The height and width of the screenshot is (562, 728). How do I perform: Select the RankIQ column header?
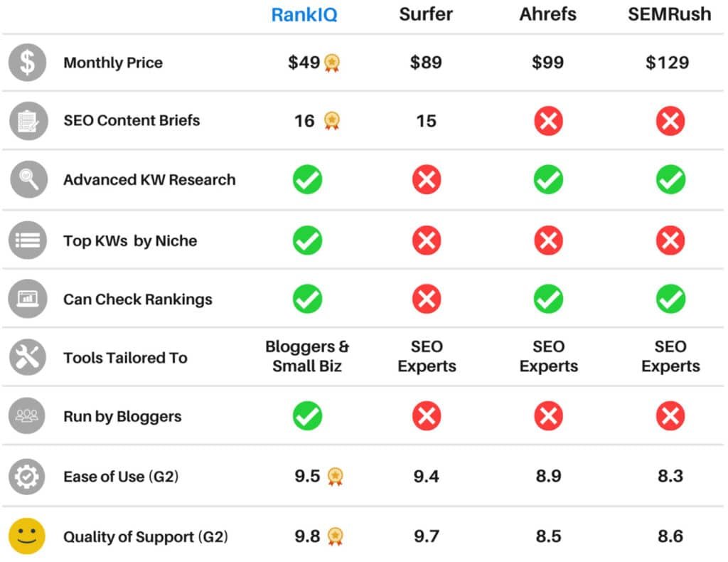(304, 15)
